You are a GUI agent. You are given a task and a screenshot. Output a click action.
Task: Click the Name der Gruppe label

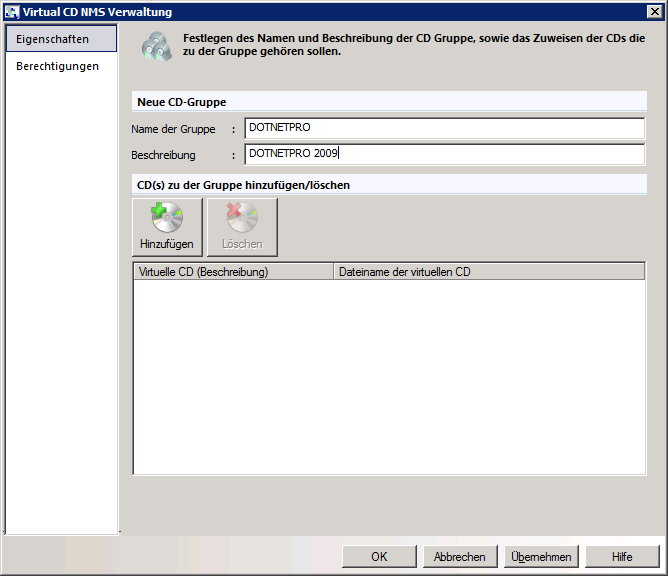tap(173, 129)
